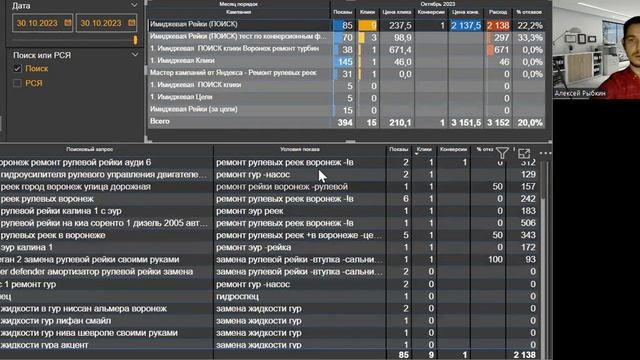
Task: Open Алексей Рыбкин's webcam video tile
Action: [x=596, y=49]
